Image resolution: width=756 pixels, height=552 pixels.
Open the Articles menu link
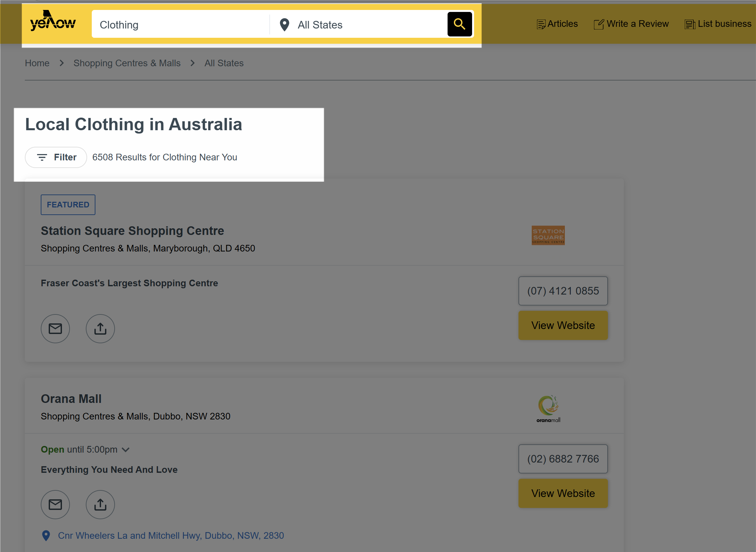click(562, 24)
